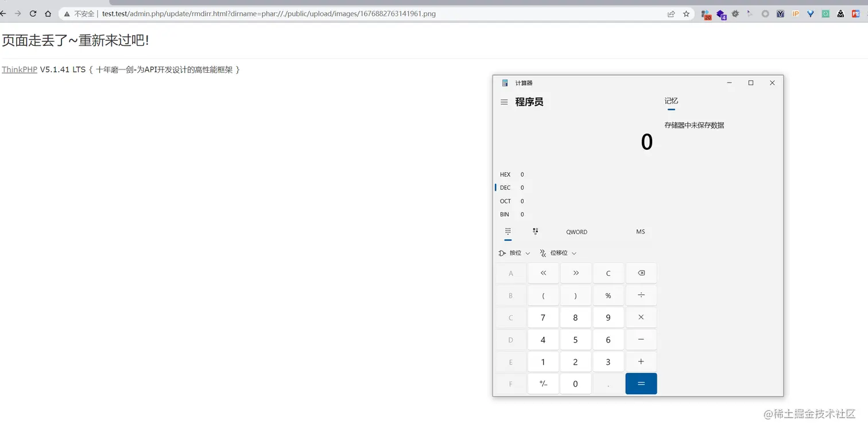The image size is (868, 432).
Task: Bookmark this page with the star icon
Action: (x=686, y=14)
